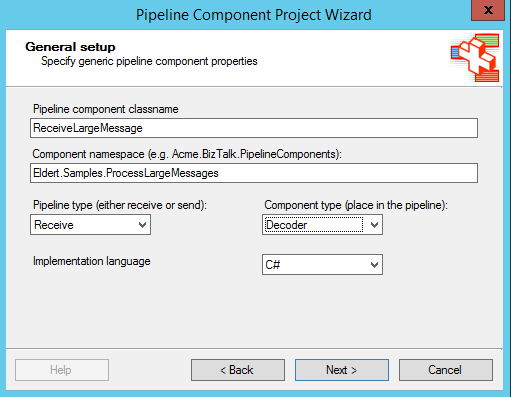Open the Component type dropdown arrow
511x397 pixels.
pos(374,225)
